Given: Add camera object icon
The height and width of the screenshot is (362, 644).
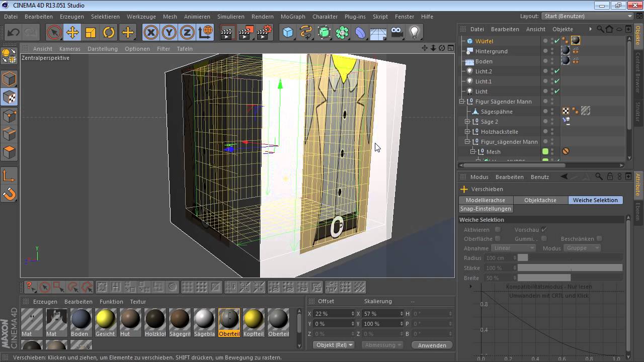Looking at the screenshot, I should point(397,33).
